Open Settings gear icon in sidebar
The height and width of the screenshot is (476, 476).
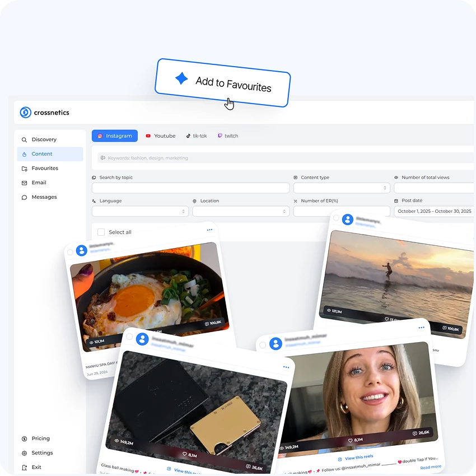[x=24, y=453]
